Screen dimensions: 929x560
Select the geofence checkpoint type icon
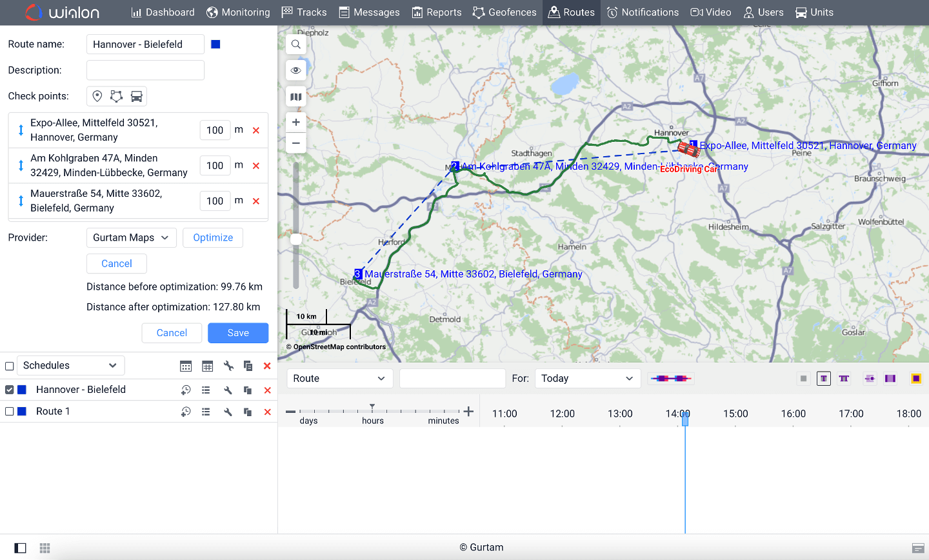coord(117,95)
